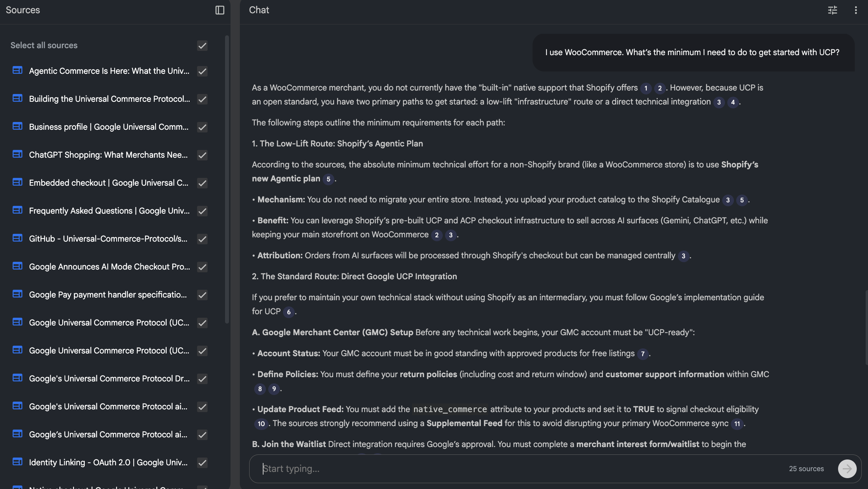Open citation 5 next to Agentic plan

[x=328, y=179]
